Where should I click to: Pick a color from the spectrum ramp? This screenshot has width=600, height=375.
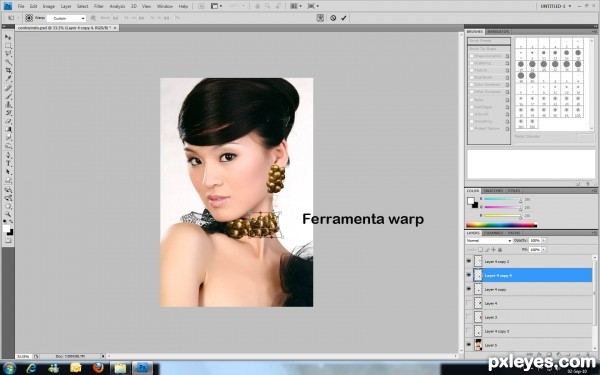click(x=501, y=225)
